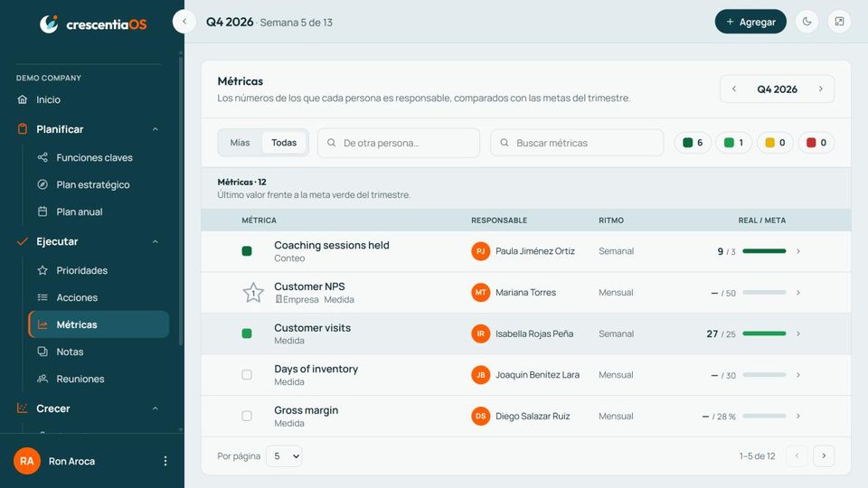Open Reuniones in the sidebar
The height and width of the screenshot is (488, 868).
(x=99, y=379)
